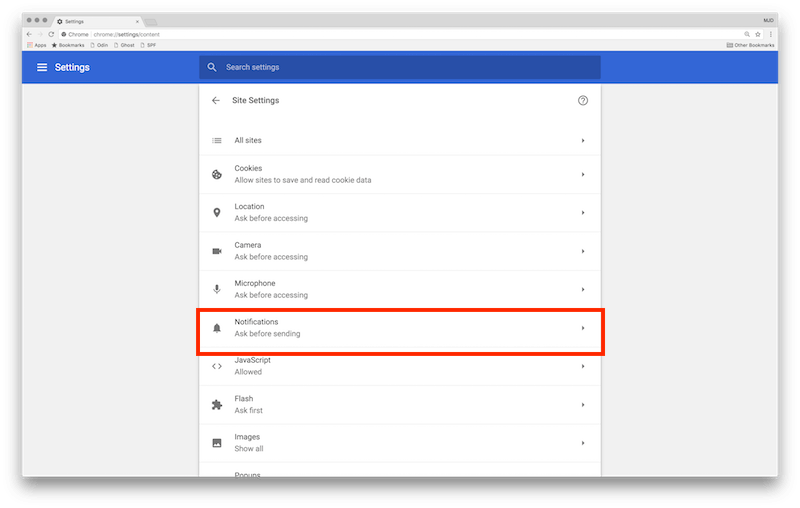Viewport: 800px width, 508px height.
Task: Click the Notifications label
Action: (x=256, y=322)
